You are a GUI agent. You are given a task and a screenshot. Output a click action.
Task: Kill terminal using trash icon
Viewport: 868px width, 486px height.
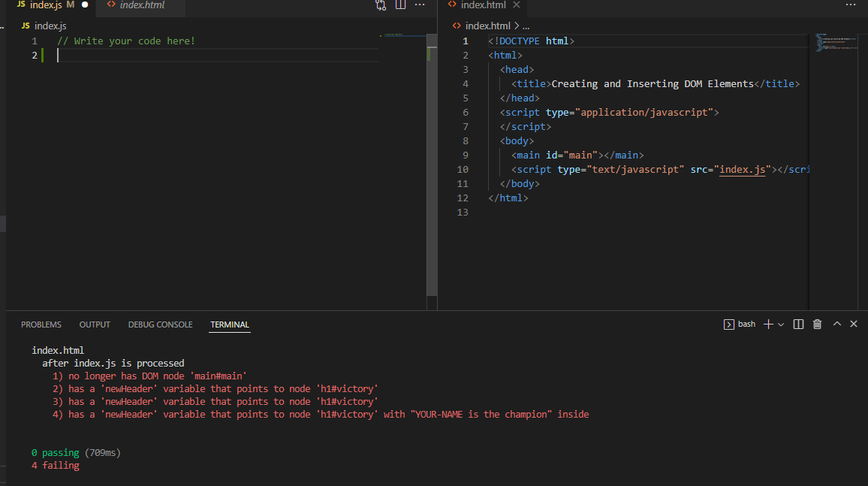point(817,325)
